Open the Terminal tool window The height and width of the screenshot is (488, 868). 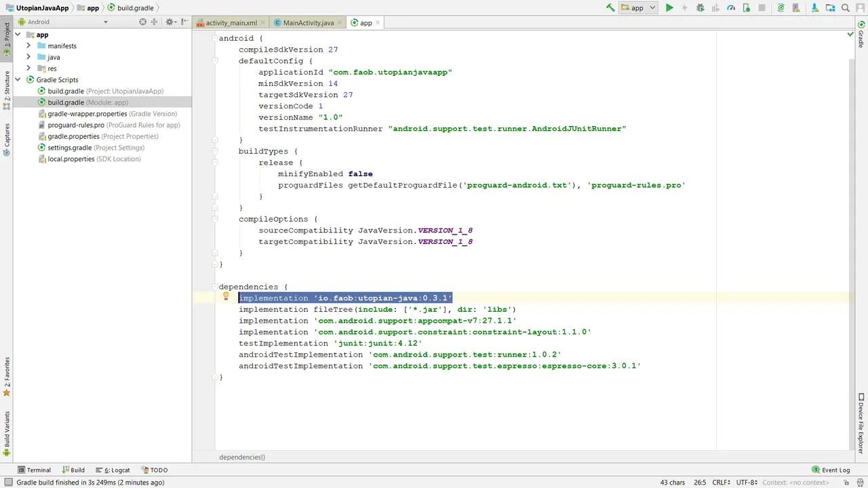coord(34,470)
